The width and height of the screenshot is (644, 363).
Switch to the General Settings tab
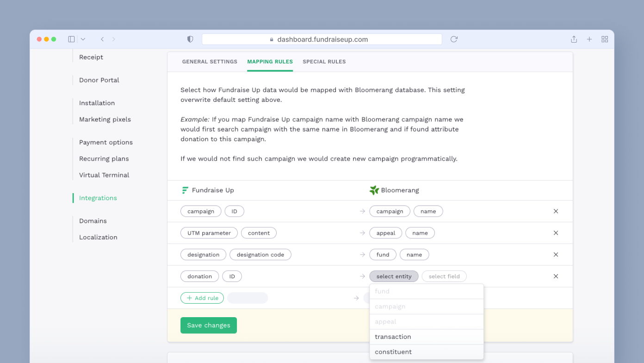(x=210, y=62)
